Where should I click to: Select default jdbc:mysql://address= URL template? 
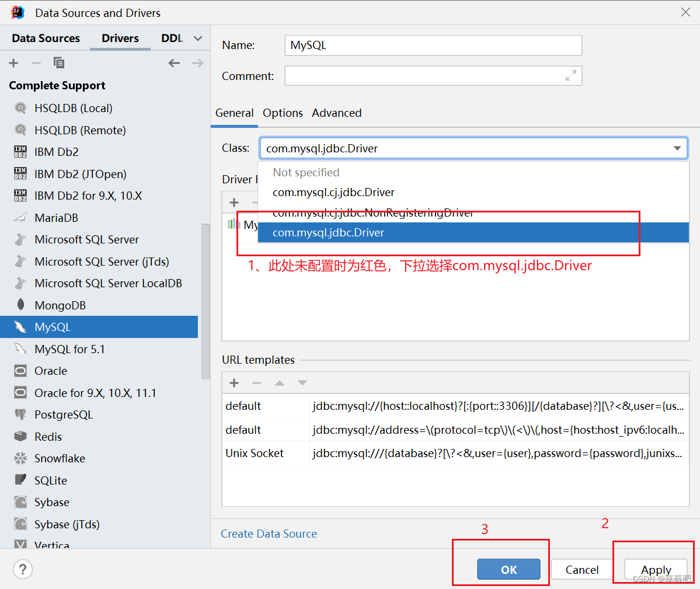click(455, 430)
